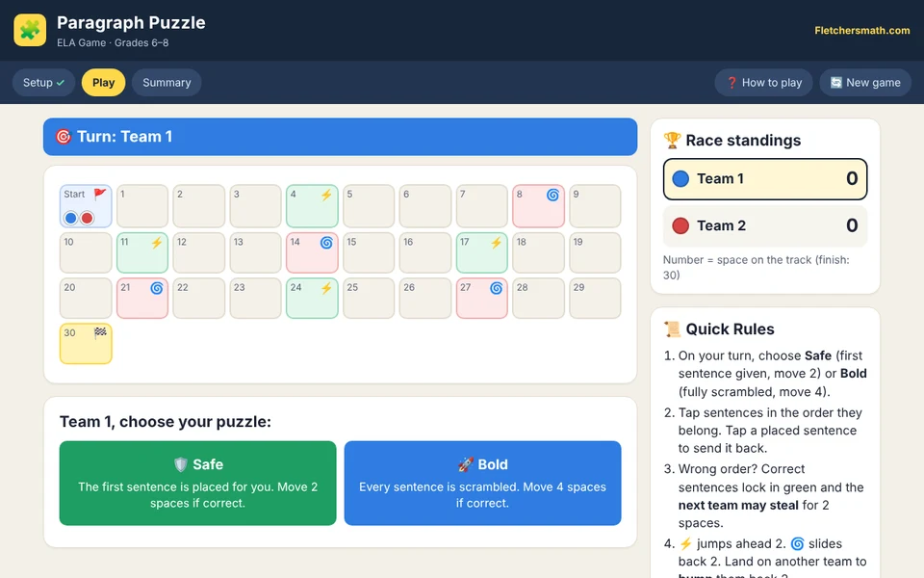Click the refresh icon on New game
Screen dimensions: 924x578
(x=836, y=83)
